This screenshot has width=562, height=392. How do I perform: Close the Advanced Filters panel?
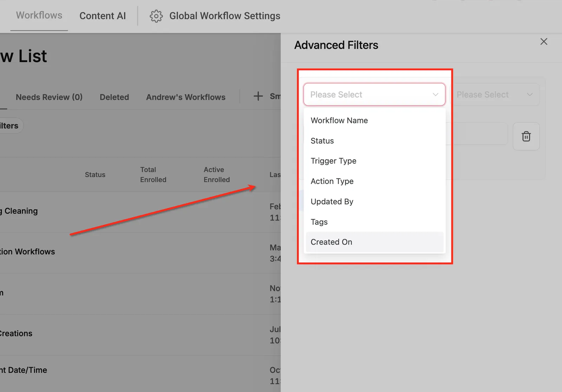coord(544,41)
